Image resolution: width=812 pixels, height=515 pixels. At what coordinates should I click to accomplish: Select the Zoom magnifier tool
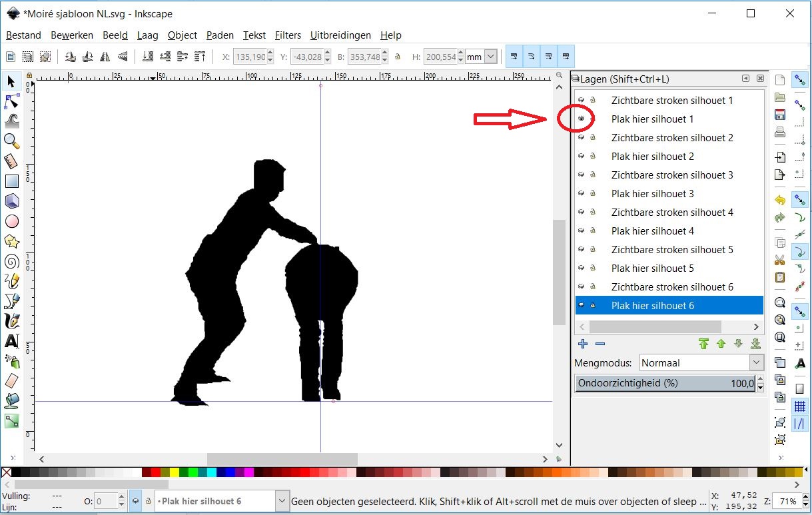12,141
